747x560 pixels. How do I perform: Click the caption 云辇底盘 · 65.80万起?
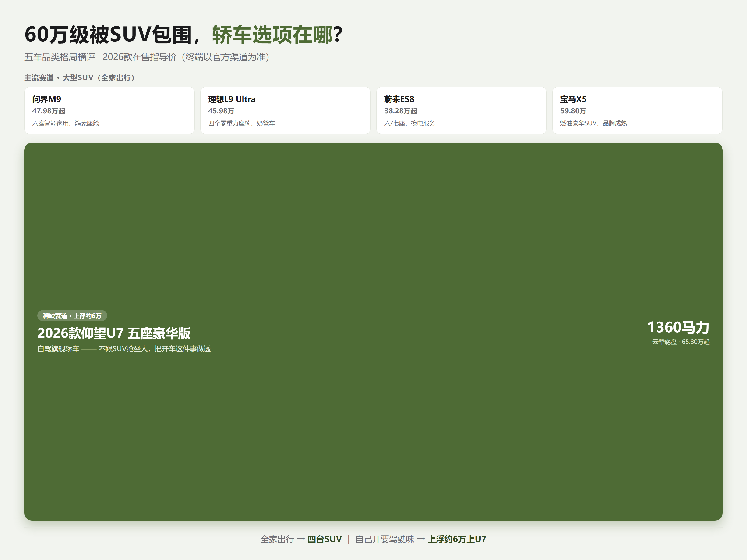[x=681, y=342]
